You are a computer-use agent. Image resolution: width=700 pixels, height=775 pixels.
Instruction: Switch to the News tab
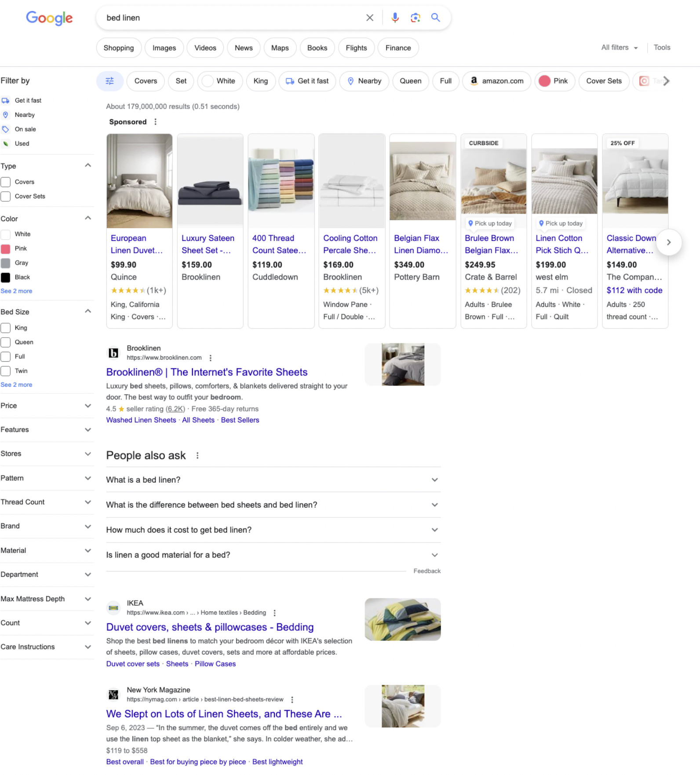244,48
